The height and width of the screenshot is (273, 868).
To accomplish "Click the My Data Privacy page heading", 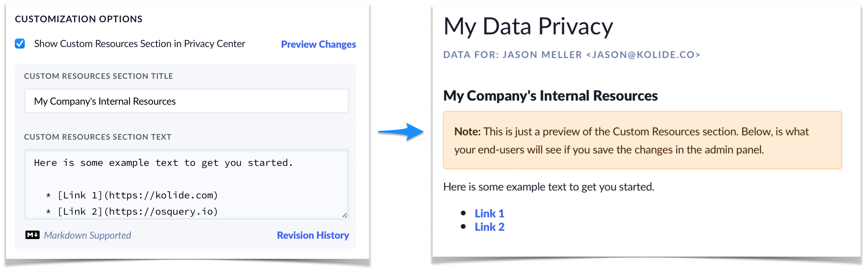I will [528, 26].
